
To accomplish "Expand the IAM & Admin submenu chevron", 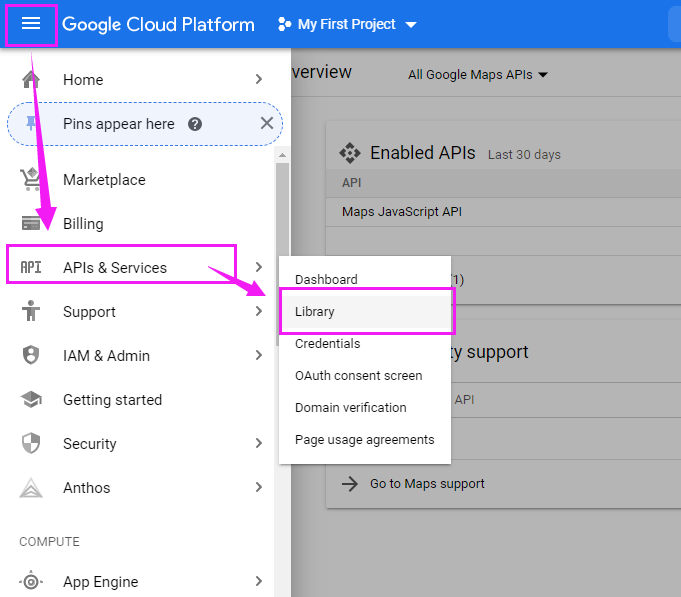I will 259,355.
